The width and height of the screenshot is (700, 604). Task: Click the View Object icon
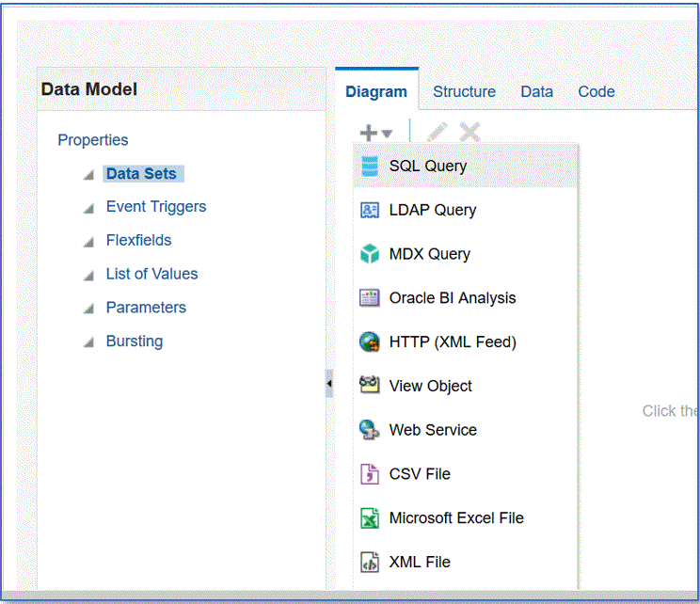(x=370, y=386)
